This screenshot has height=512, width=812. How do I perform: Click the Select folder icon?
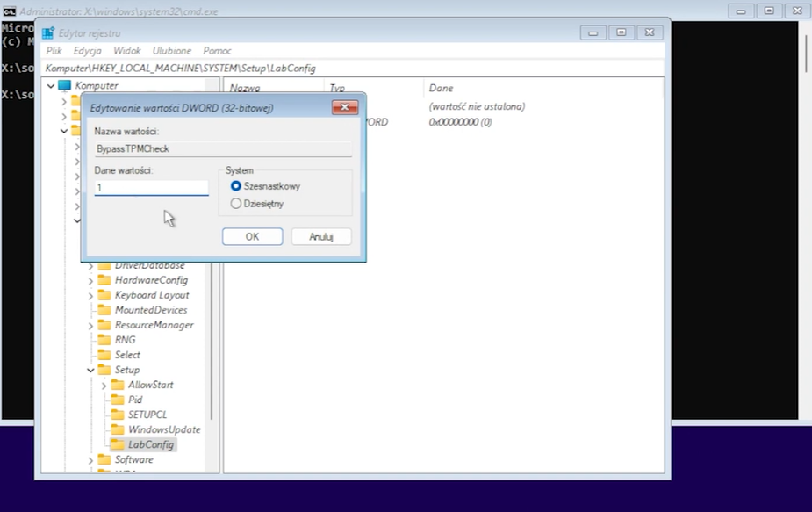[x=104, y=355]
